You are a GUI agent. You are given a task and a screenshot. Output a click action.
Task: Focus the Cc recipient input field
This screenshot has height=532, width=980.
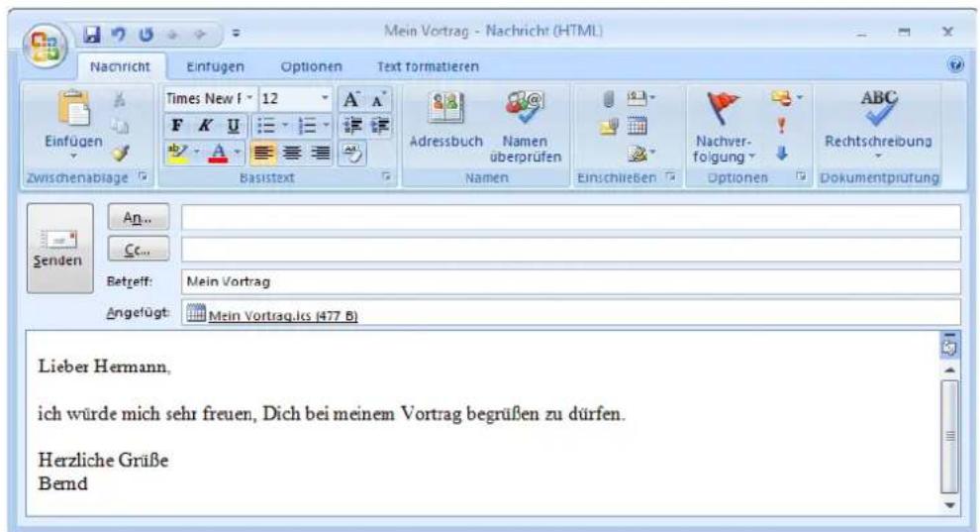pyautogui.click(x=570, y=250)
